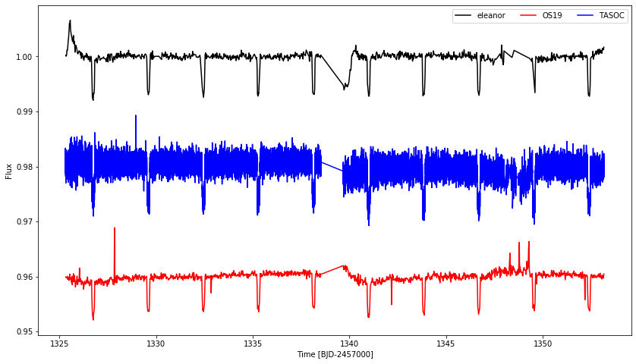This screenshot has width=636, height=364.
Task: Click the 1.00 y-axis tick label
Action: point(24,57)
